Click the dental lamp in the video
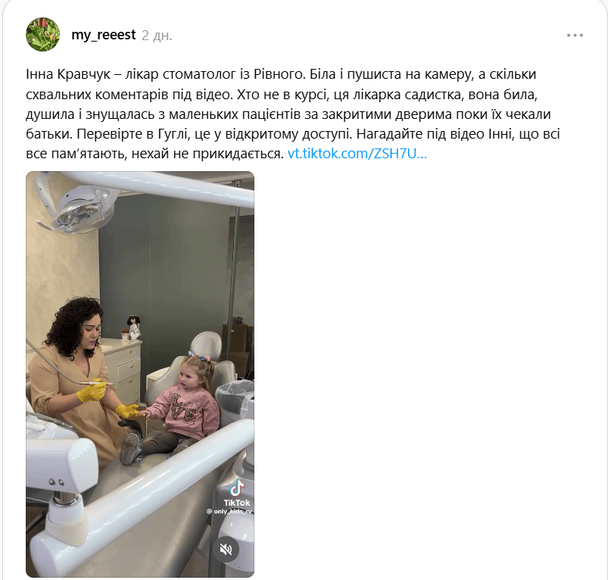 (78, 209)
